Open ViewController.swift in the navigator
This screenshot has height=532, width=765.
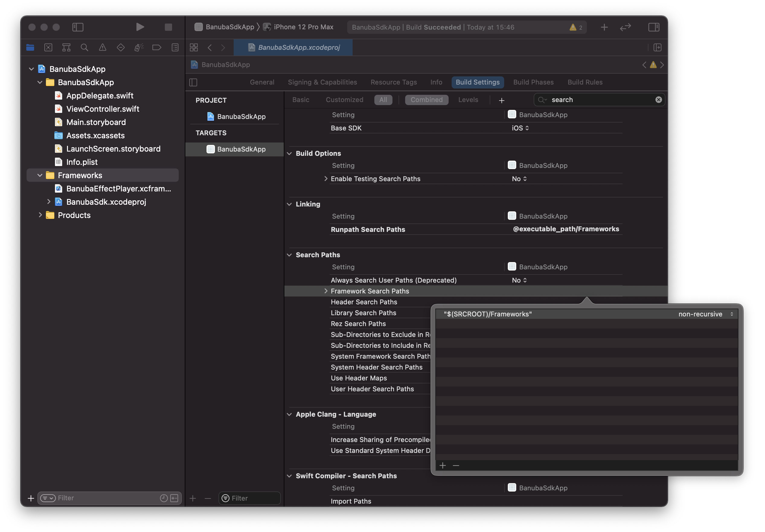[97, 109]
